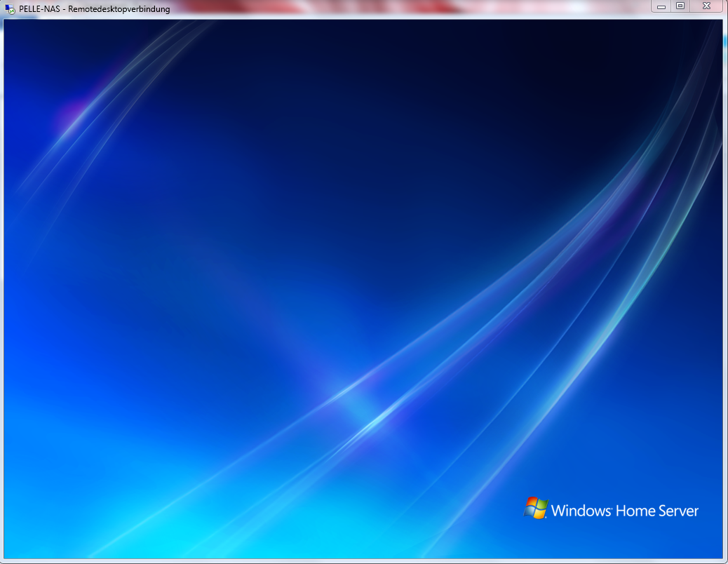Restore down the PELLE-NAS remote desktop window
This screenshot has width=728, height=564.
click(680, 6)
